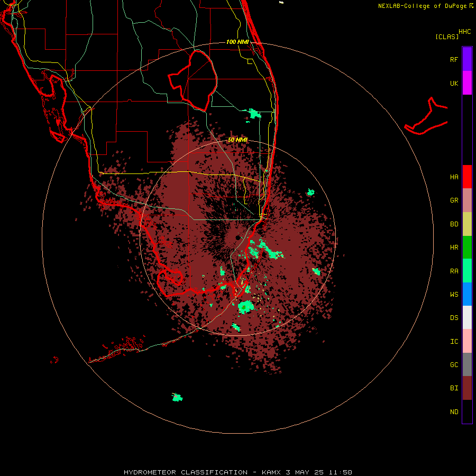Click the '[CLAS]' units label

(x=447, y=36)
